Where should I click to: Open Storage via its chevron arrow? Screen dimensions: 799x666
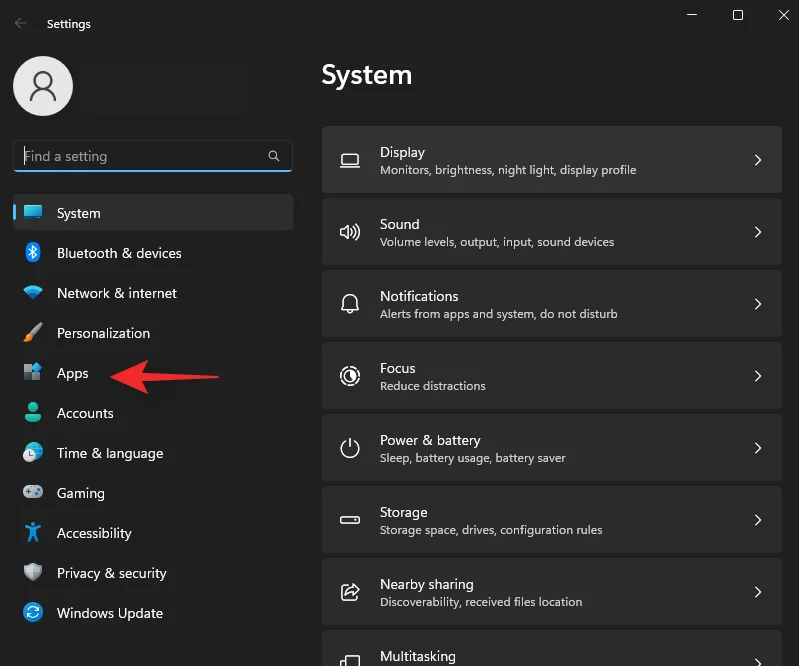click(x=758, y=520)
